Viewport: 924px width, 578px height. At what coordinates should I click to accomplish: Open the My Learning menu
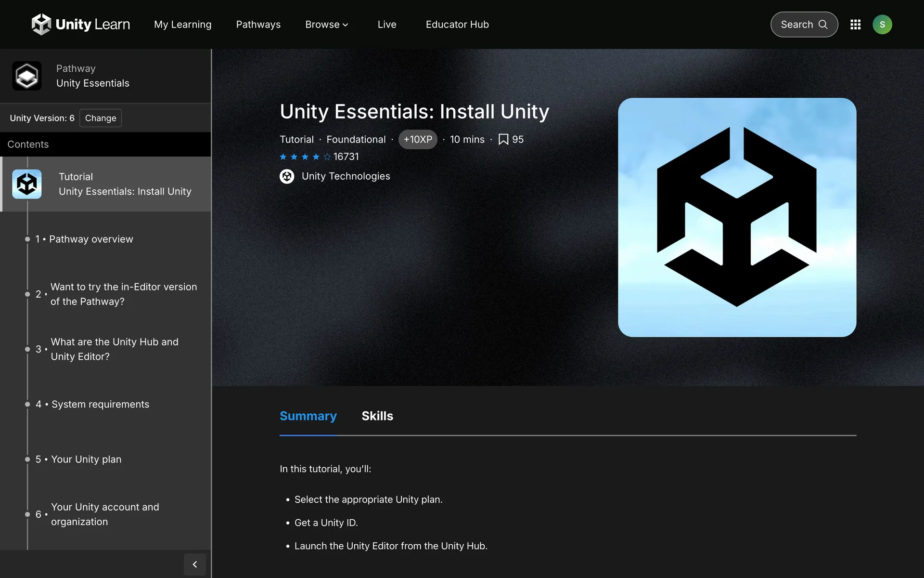pos(182,25)
